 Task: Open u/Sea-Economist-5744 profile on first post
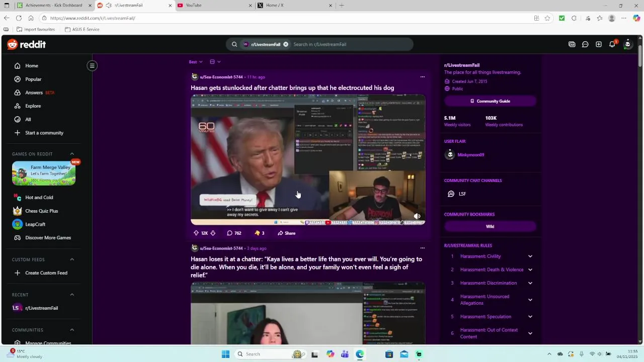pos(221,77)
